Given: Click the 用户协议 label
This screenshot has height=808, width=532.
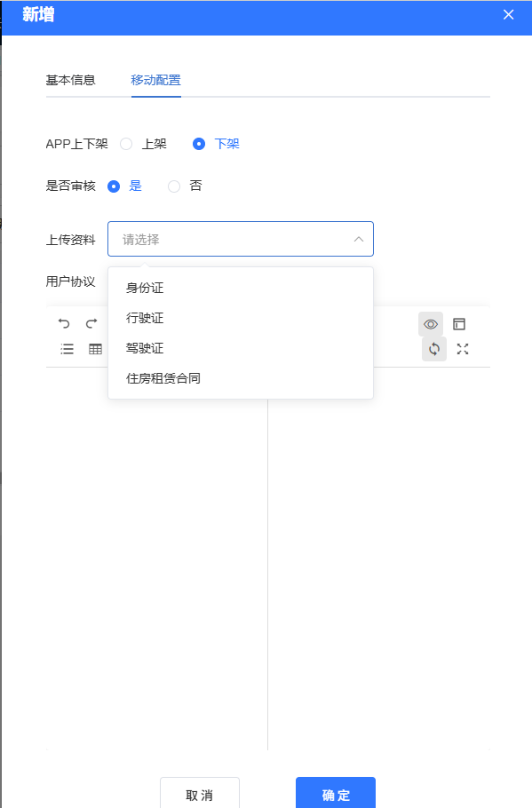Looking at the screenshot, I should pyautogui.click(x=71, y=281).
